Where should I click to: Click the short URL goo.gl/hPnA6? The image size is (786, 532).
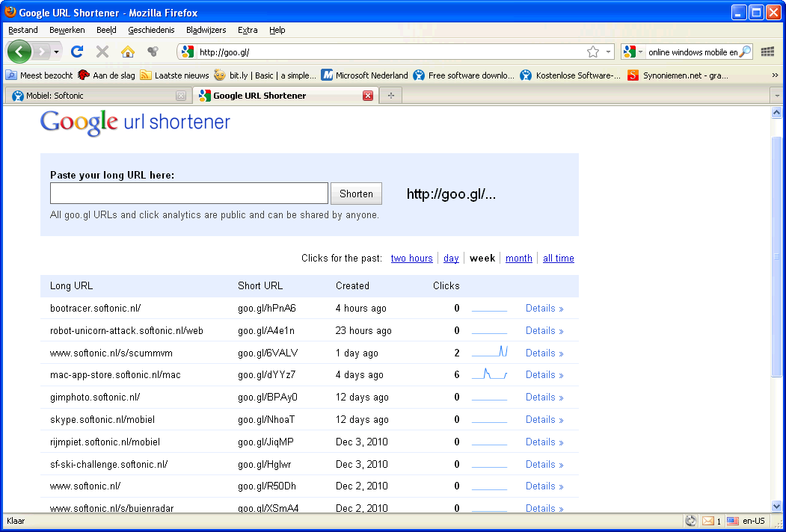pos(267,308)
